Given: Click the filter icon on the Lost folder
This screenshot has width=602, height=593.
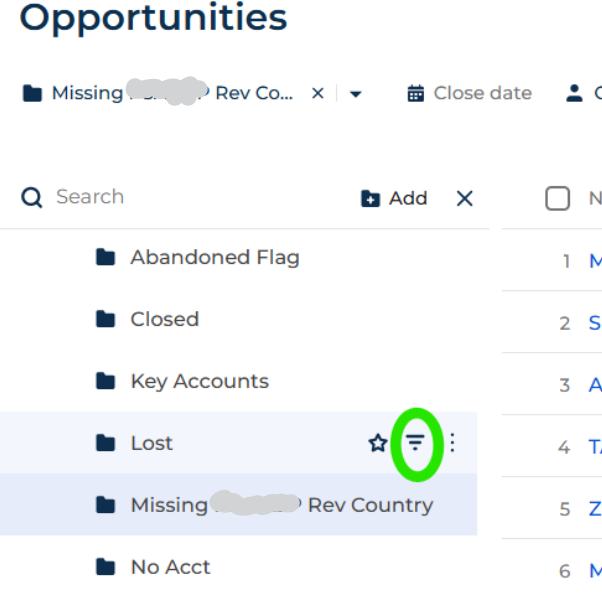Looking at the screenshot, I should coord(415,443).
